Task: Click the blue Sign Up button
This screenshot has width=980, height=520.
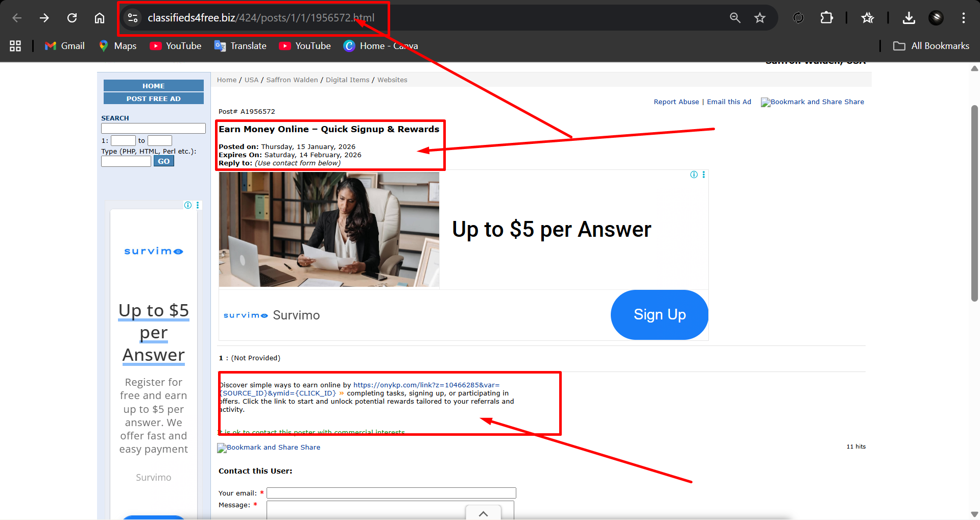Action: (x=659, y=315)
